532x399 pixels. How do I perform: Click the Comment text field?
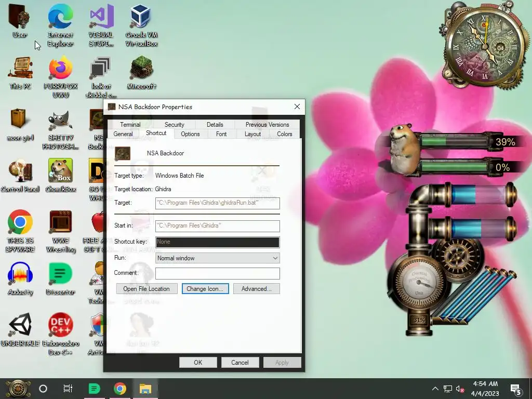pyautogui.click(x=218, y=273)
